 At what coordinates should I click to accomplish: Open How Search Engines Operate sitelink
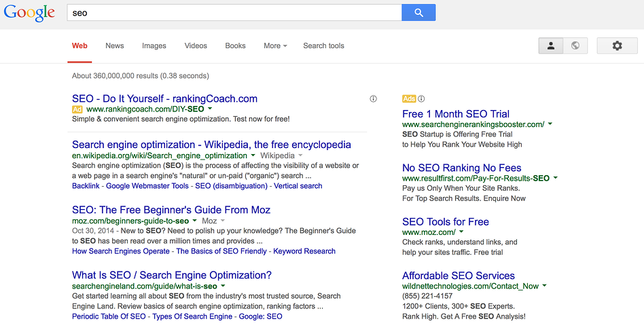click(121, 251)
